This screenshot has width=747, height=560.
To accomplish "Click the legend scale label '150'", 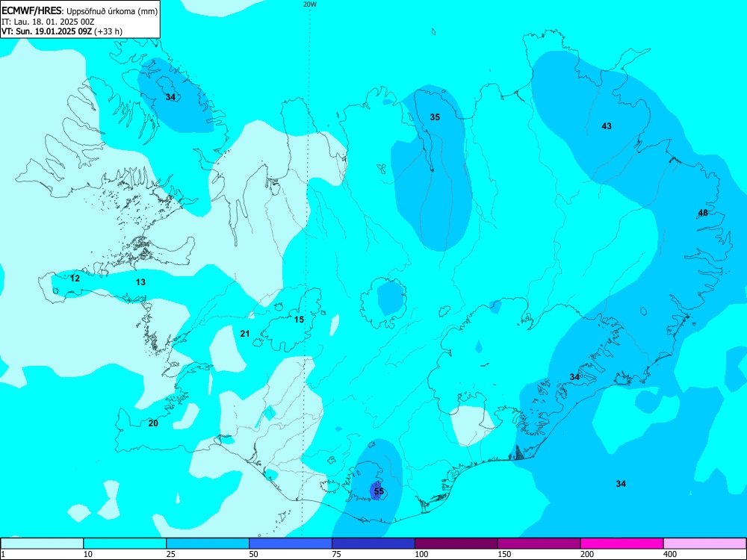I will coord(504,554).
